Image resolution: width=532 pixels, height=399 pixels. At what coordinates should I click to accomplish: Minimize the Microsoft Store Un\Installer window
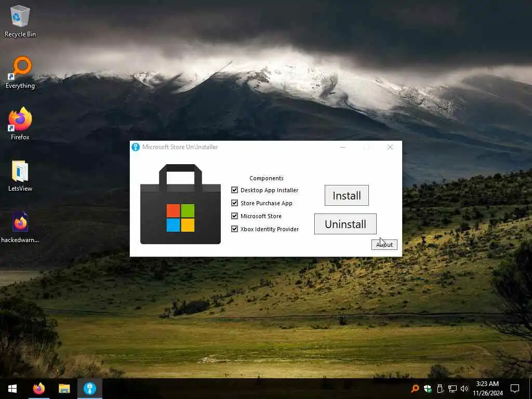(x=343, y=147)
